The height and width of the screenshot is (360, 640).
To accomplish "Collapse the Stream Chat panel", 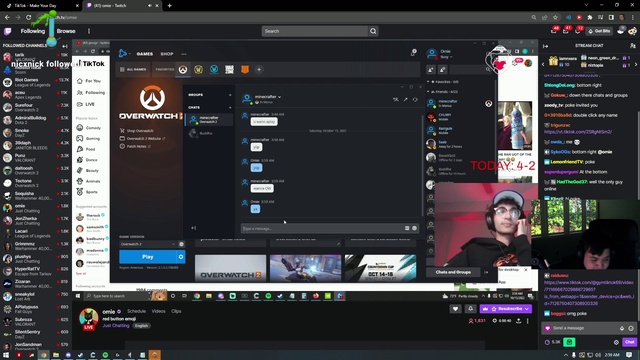I will pos(546,46).
